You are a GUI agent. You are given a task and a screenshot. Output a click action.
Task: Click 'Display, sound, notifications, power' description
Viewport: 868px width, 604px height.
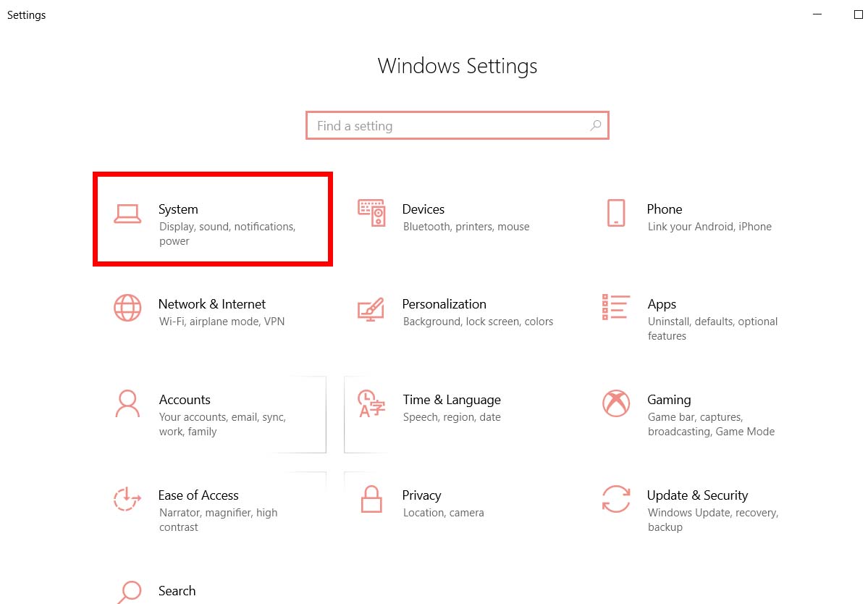point(227,234)
